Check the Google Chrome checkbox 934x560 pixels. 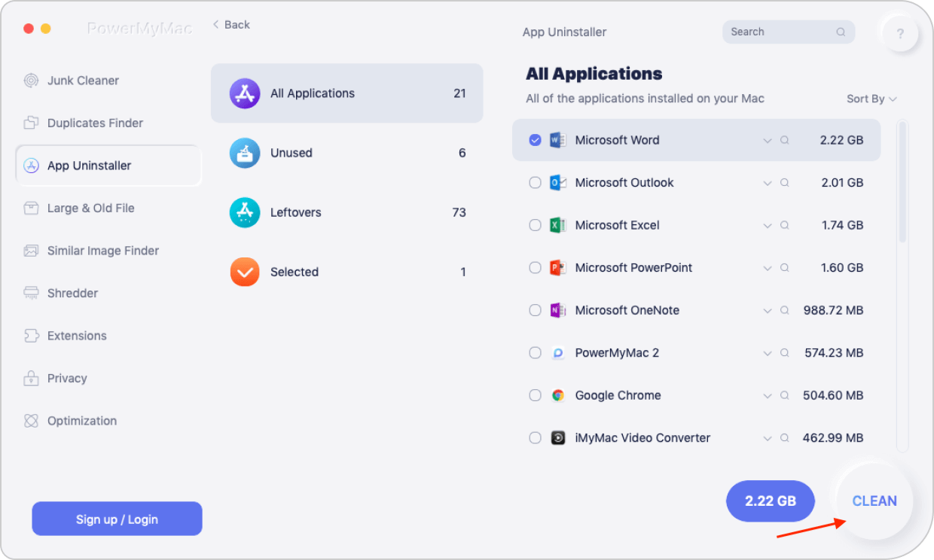(535, 395)
